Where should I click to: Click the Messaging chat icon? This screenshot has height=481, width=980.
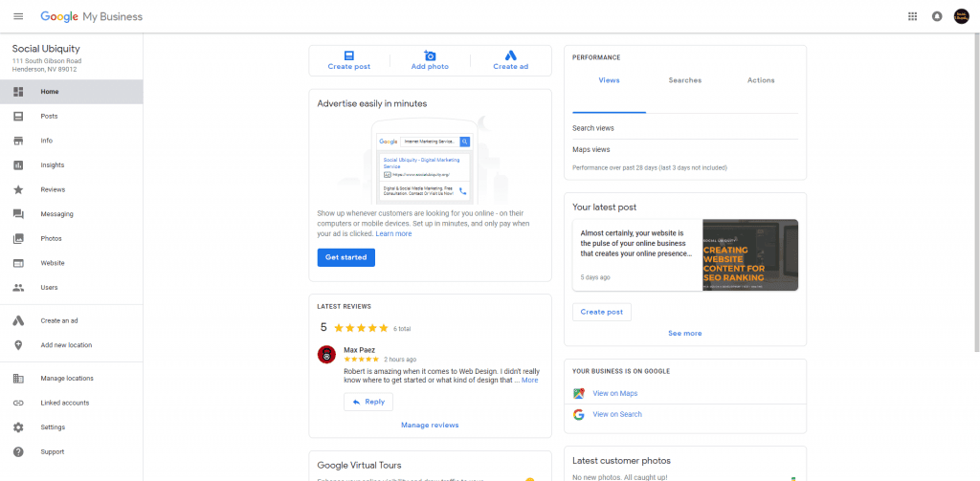click(x=18, y=214)
